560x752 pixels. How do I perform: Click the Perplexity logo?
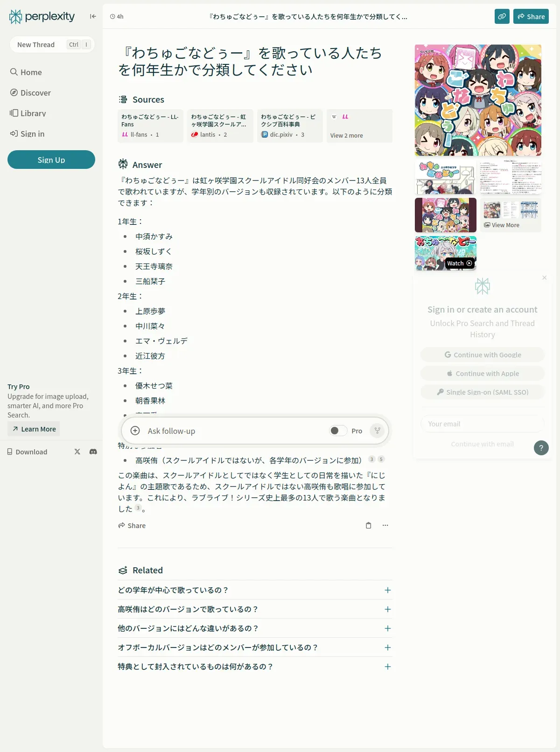point(42,16)
